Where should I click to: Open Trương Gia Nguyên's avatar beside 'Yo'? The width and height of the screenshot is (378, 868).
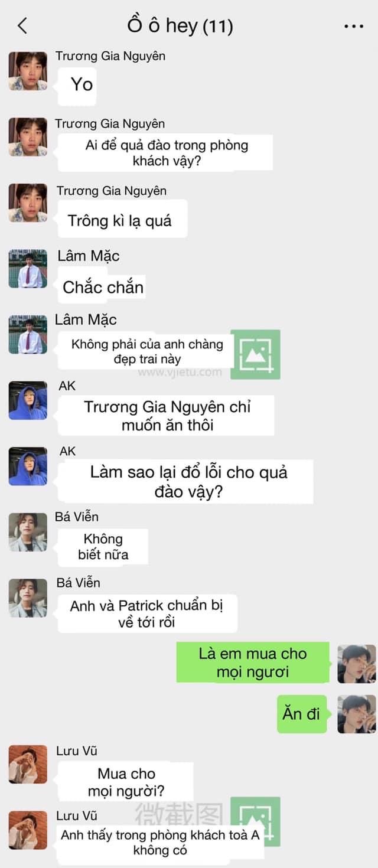tap(28, 71)
